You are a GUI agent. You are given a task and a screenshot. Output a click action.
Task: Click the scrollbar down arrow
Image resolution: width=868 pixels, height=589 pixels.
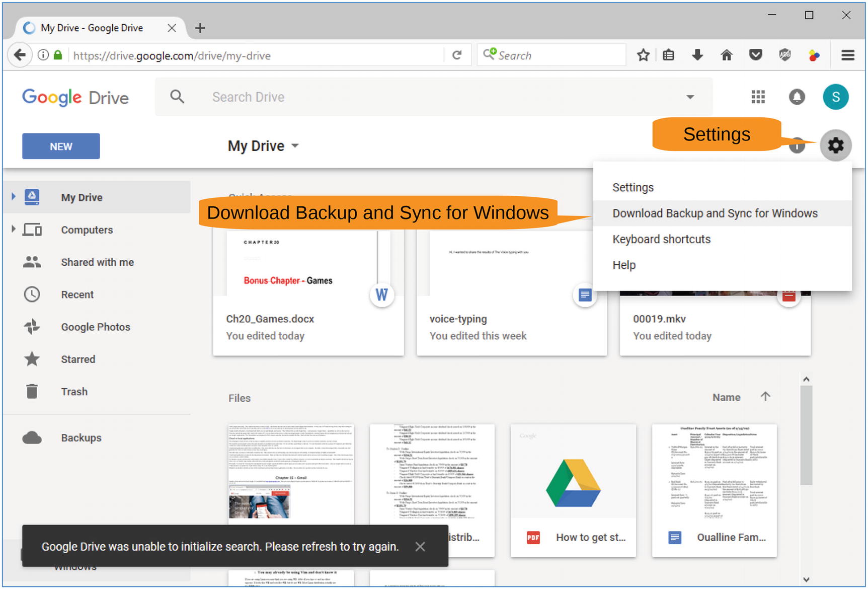(806, 579)
